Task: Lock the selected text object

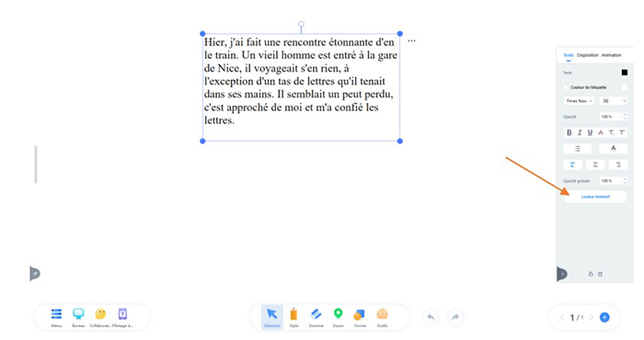Action: click(591, 274)
